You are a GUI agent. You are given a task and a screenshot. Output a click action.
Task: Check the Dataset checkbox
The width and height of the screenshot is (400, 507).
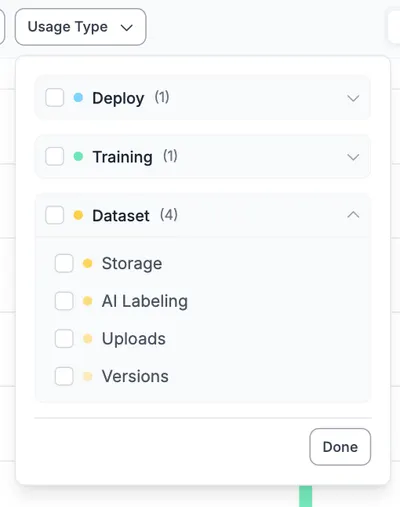[55, 215]
